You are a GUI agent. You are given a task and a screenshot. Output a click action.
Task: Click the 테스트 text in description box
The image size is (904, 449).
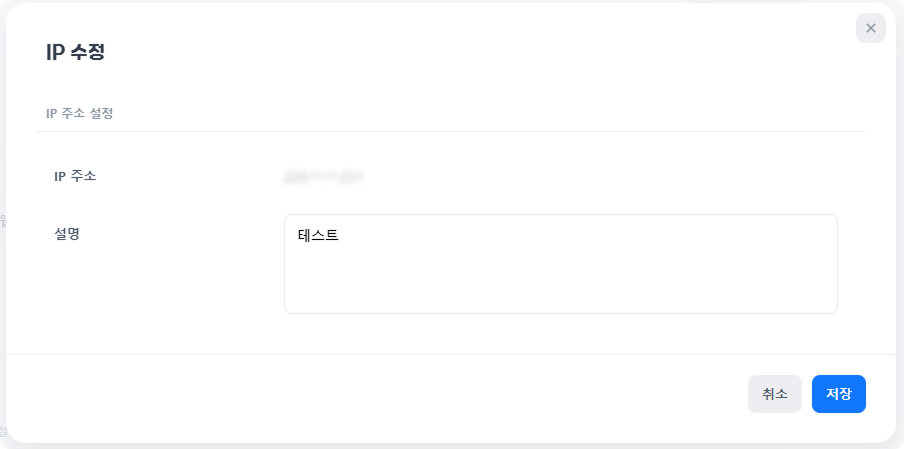[x=318, y=237]
